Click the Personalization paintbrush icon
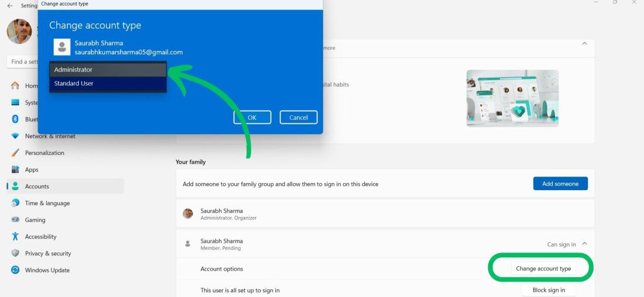Viewport: 644px width, 297px height. click(x=15, y=153)
